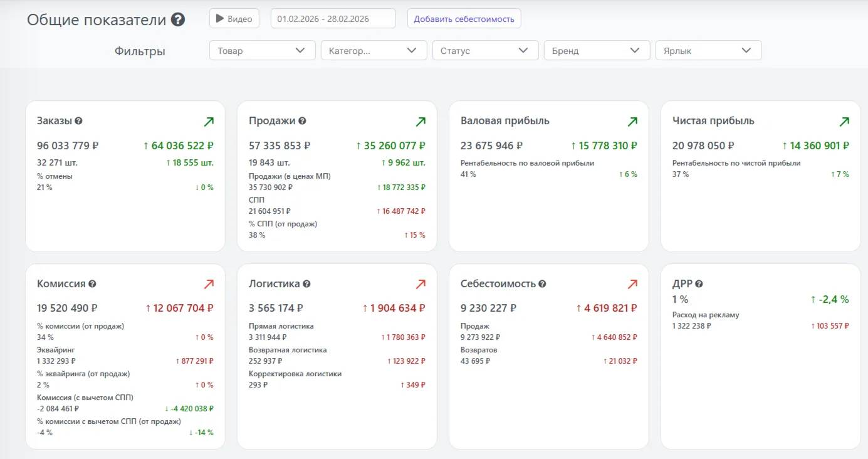The image size is (868, 459).
Task: Click the ad spend value 1 322 238 ₽
Action: pos(692,326)
